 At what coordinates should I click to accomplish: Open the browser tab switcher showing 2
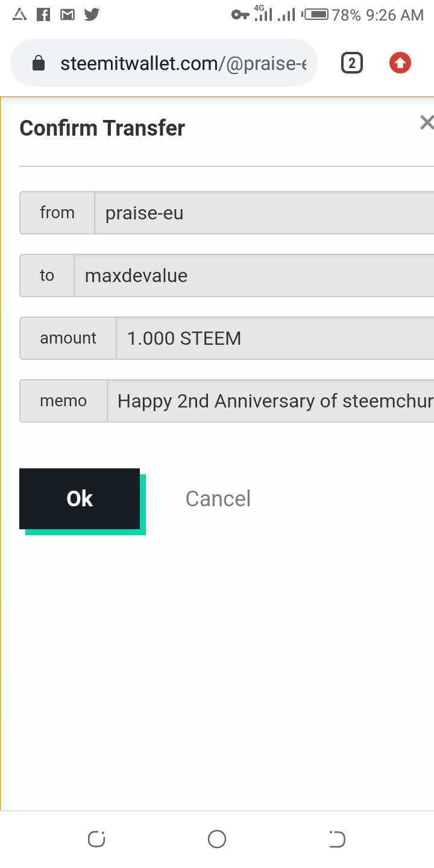(x=352, y=63)
